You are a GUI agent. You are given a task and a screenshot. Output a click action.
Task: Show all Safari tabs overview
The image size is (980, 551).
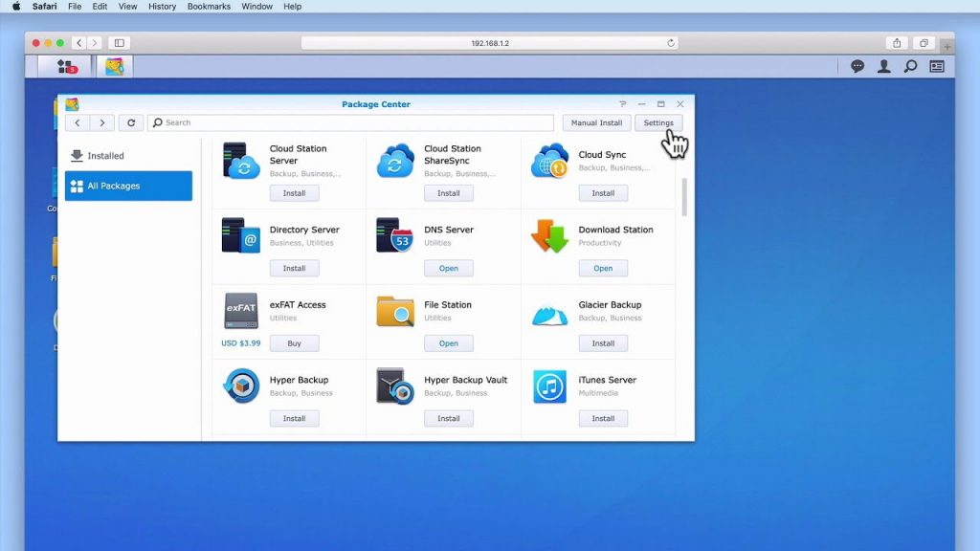[x=924, y=43]
